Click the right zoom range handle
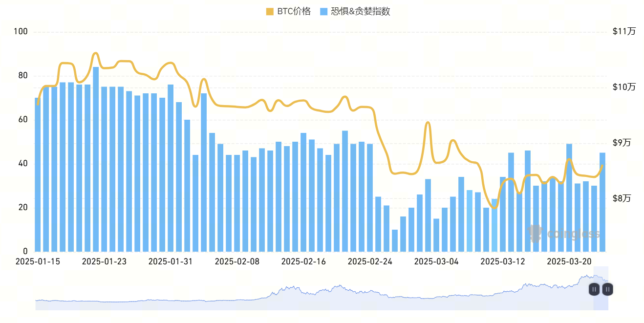The width and height of the screenshot is (644, 323). tap(607, 289)
